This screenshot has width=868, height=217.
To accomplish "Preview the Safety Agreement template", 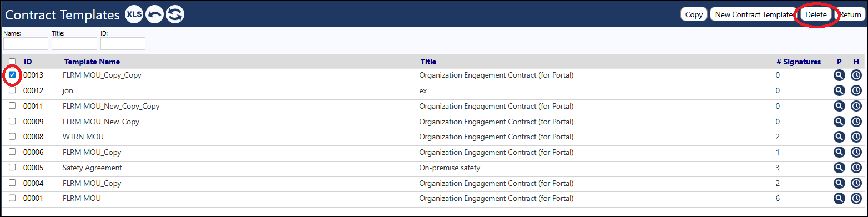I will pos(839,168).
